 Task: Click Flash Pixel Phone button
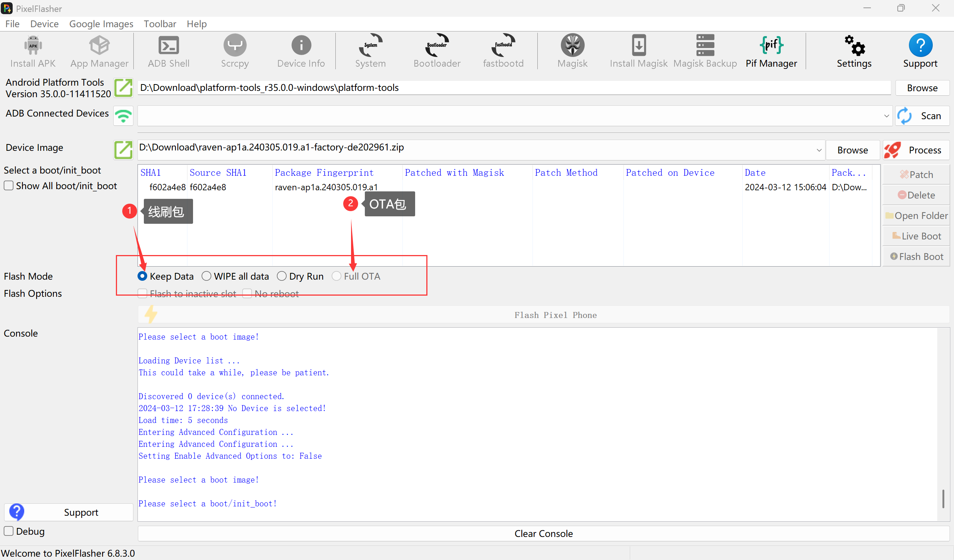544,315
